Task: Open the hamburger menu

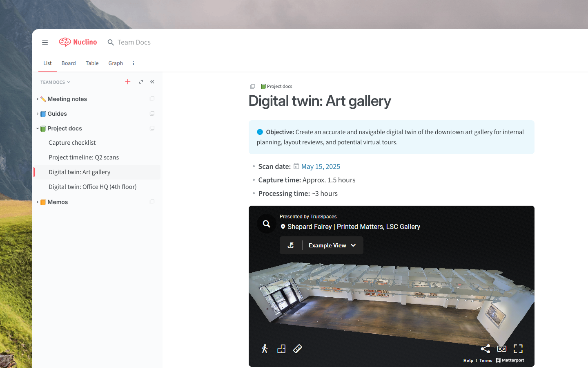Action: click(x=45, y=42)
